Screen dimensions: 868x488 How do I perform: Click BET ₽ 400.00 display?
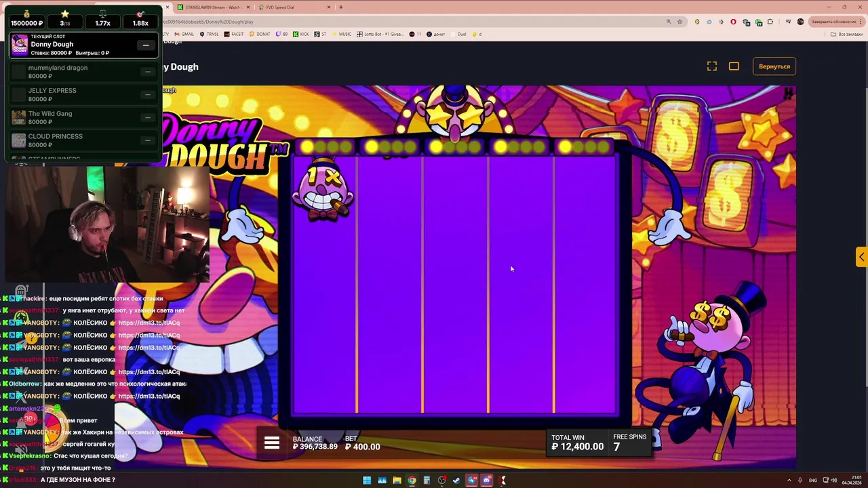tap(362, 443)
